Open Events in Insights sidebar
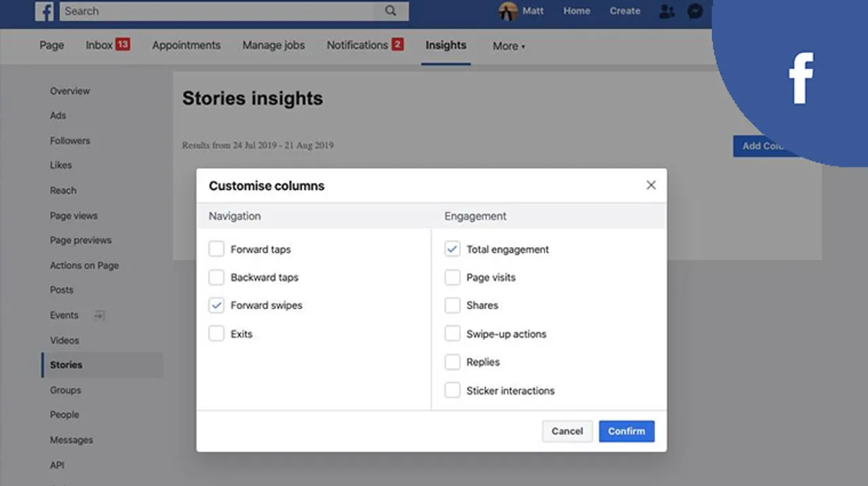The height and width of the screenshot is (486, 868). [x=64, y=315]
